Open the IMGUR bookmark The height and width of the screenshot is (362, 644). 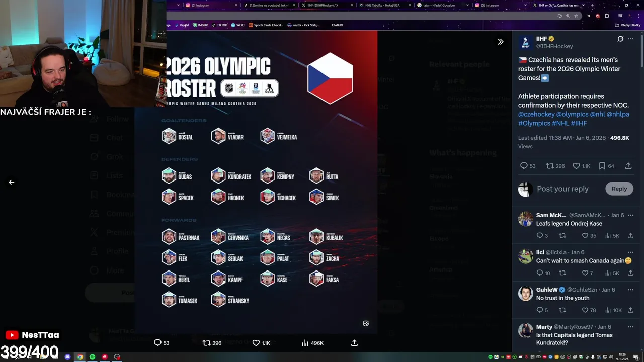[x=200, y=25]
